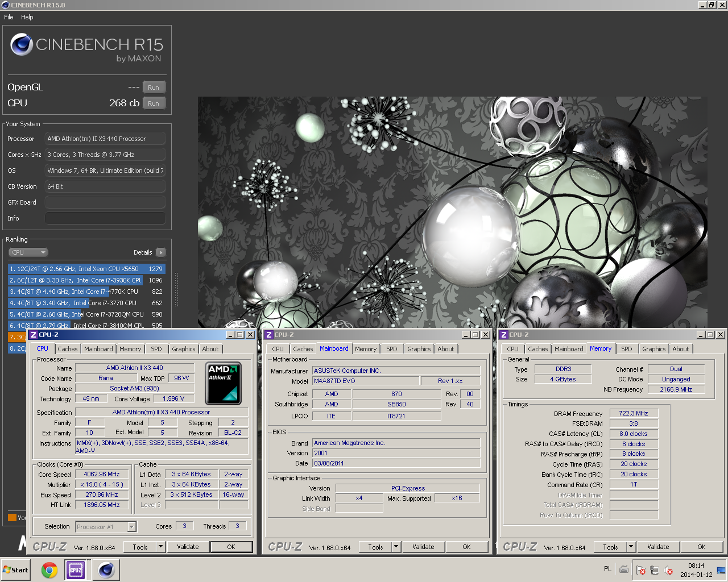Click the ranking list resize handle

click(176, 290)
